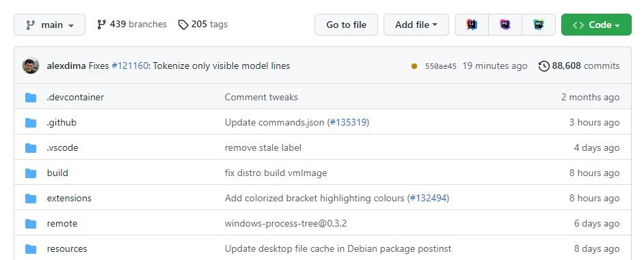This screenshot has height=260, width=644.
Task: View the 88,608 commits history
Action: 579,66
